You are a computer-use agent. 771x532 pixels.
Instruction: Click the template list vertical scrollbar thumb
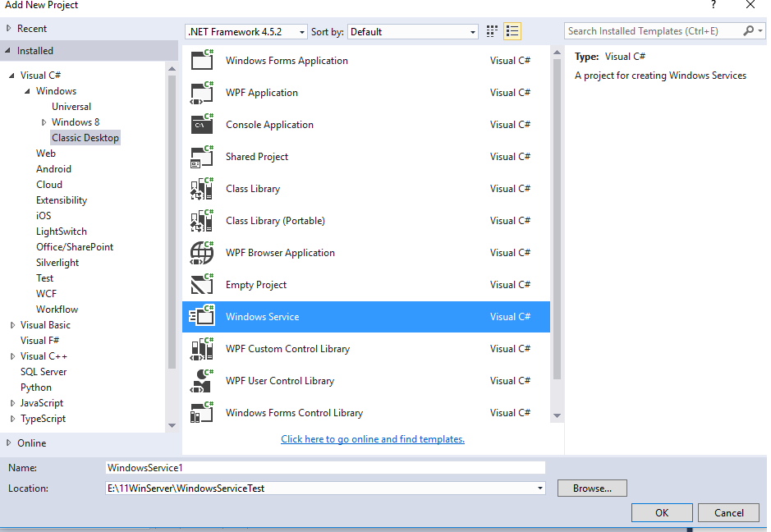[557, 219]
